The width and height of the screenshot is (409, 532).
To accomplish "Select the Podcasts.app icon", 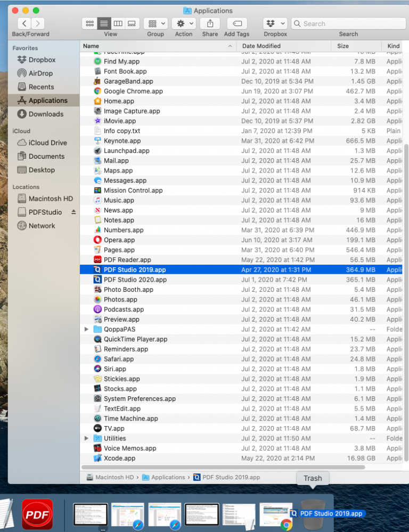I will point(97,309).
